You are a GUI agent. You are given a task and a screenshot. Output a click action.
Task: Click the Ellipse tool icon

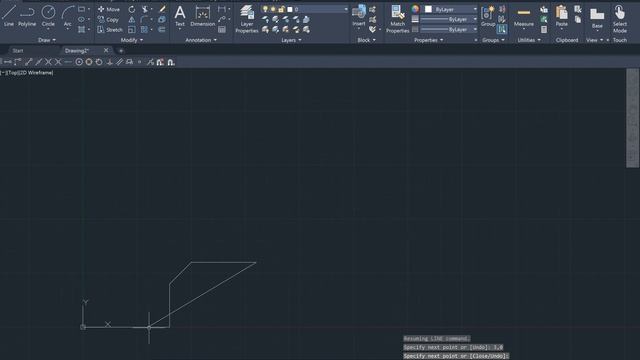click(82, 19)
